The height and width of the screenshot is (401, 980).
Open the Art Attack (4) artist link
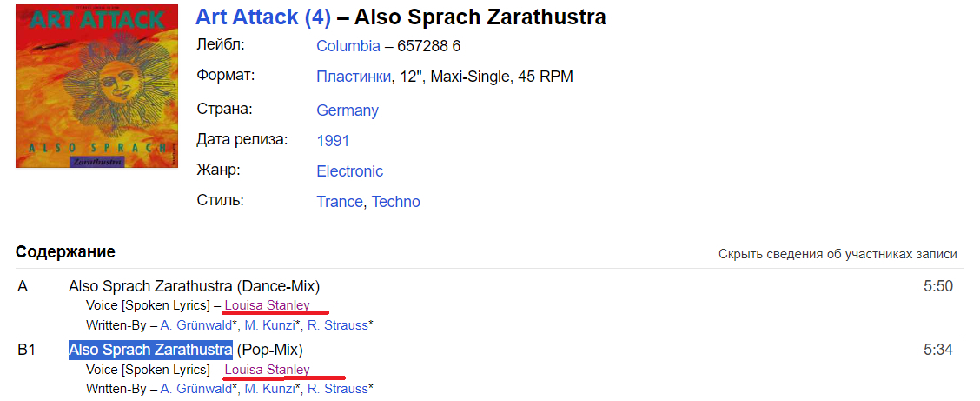[262, 17]
